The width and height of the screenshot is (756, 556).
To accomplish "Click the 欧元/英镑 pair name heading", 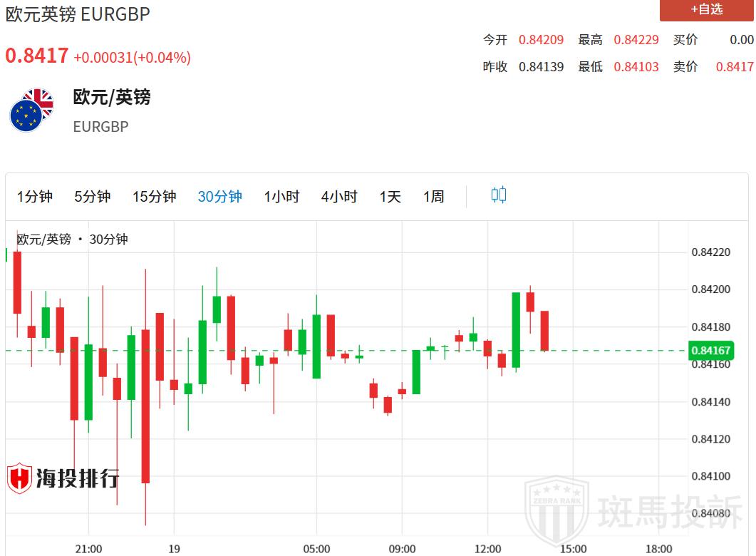I will pos(112,97).
